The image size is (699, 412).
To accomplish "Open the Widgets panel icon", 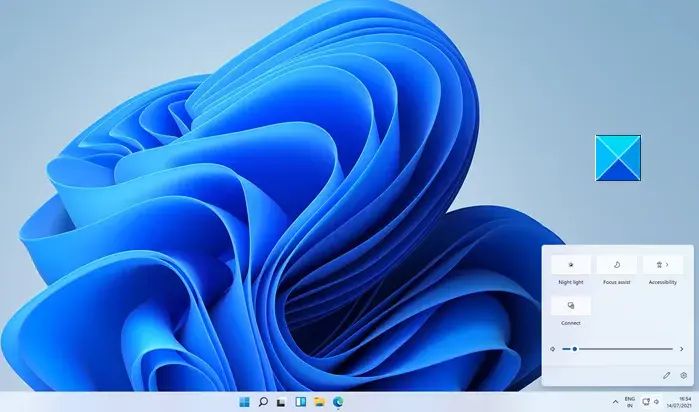I will tap(300, 402).
